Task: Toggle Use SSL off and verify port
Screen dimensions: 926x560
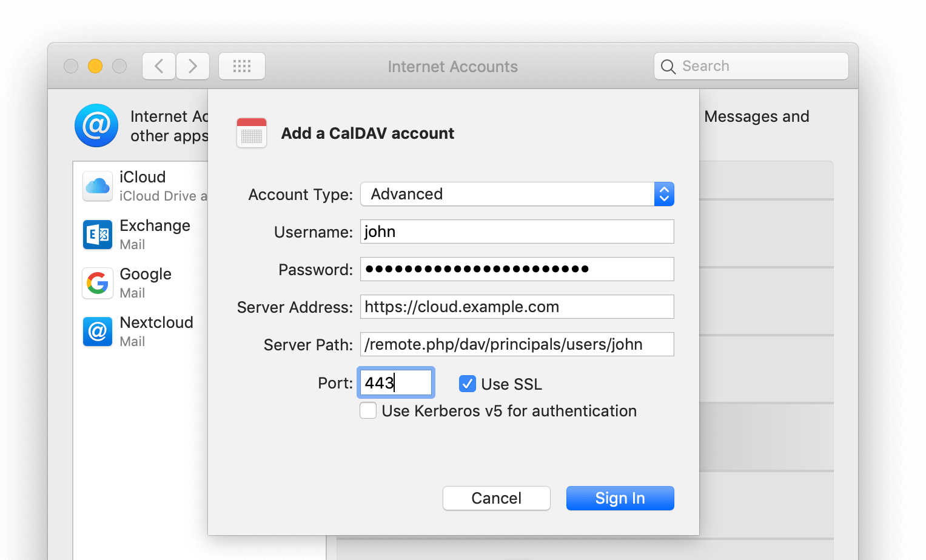Action: 467,384
